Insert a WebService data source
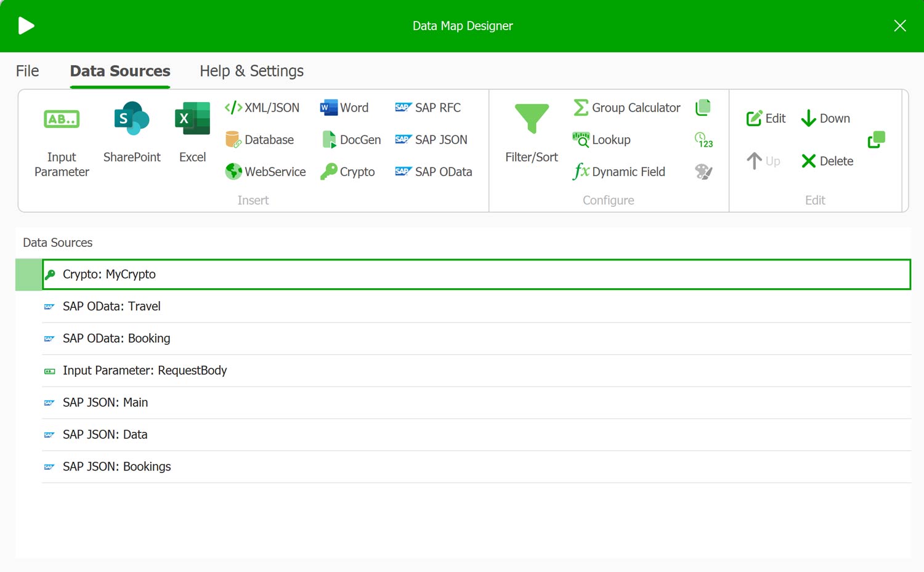The height and width of the screenshot is (572, 924). click(x=265, y=172)
